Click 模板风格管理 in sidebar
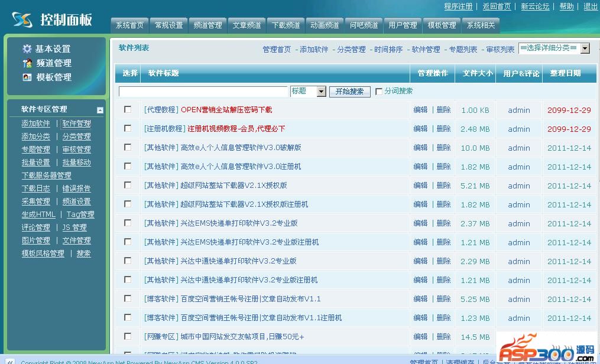Viewport: 600px width, 364px height. click(x=43, y=253)
